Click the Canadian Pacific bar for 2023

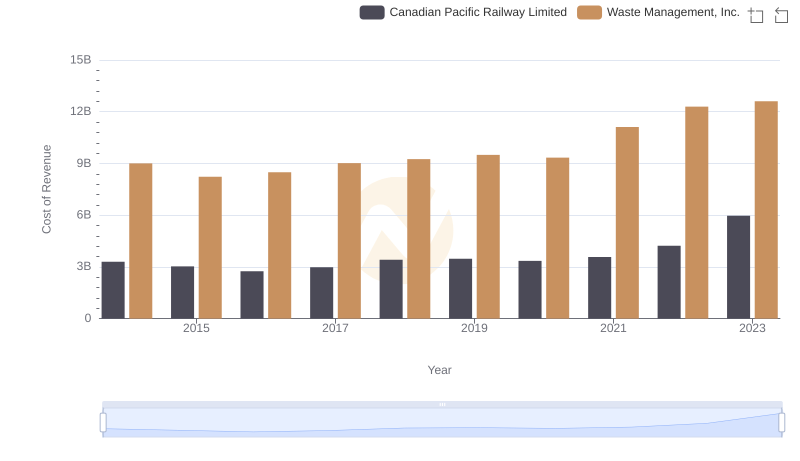738,267
